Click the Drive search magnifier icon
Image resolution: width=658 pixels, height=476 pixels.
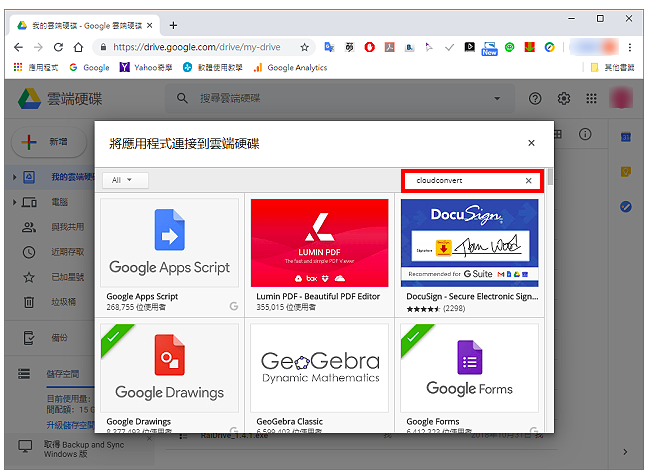click(x=182, y=99)
